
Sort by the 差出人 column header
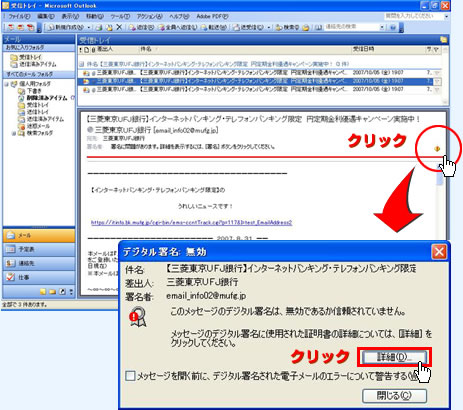117,50
